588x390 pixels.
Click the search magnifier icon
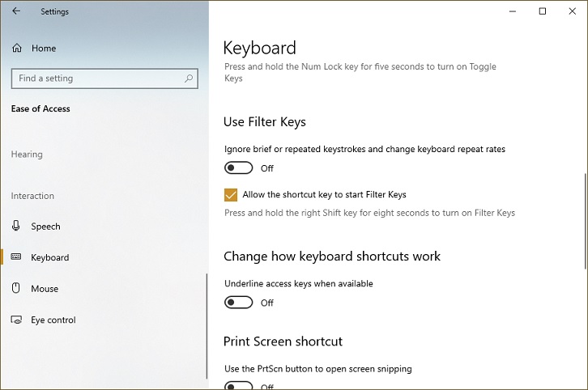click(x=190, y=78)
